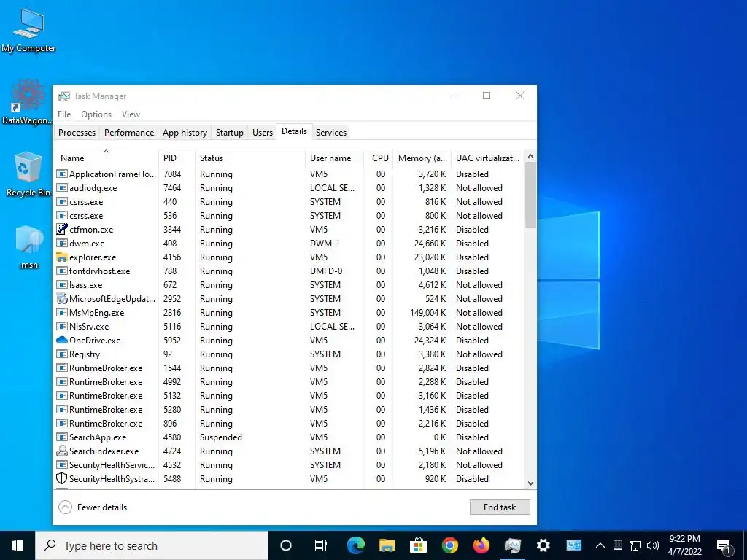Click the volume speaker tray icon

click(653, 545)
